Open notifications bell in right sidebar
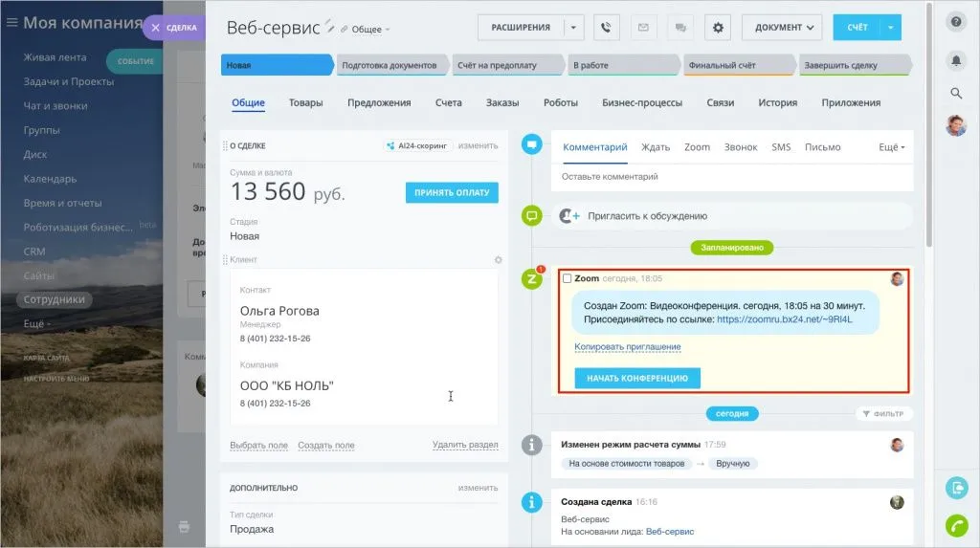 click(956, 59)
